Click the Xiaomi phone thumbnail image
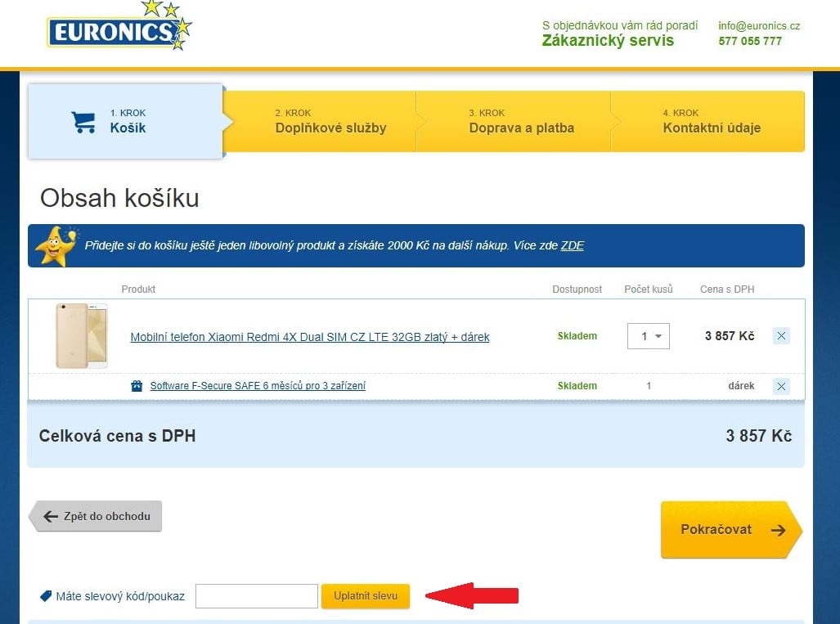Image resolution: width=840 pixels, height=624 pixels. [82, 336]
